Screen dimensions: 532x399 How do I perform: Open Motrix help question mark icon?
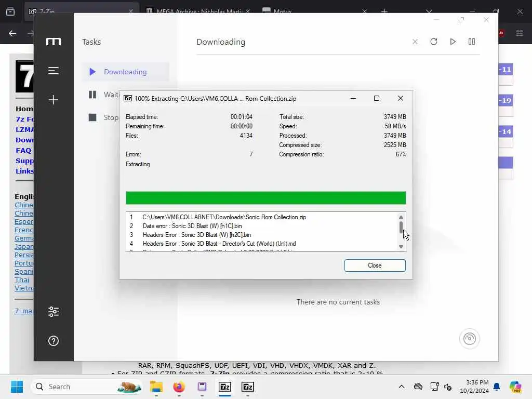54,341
